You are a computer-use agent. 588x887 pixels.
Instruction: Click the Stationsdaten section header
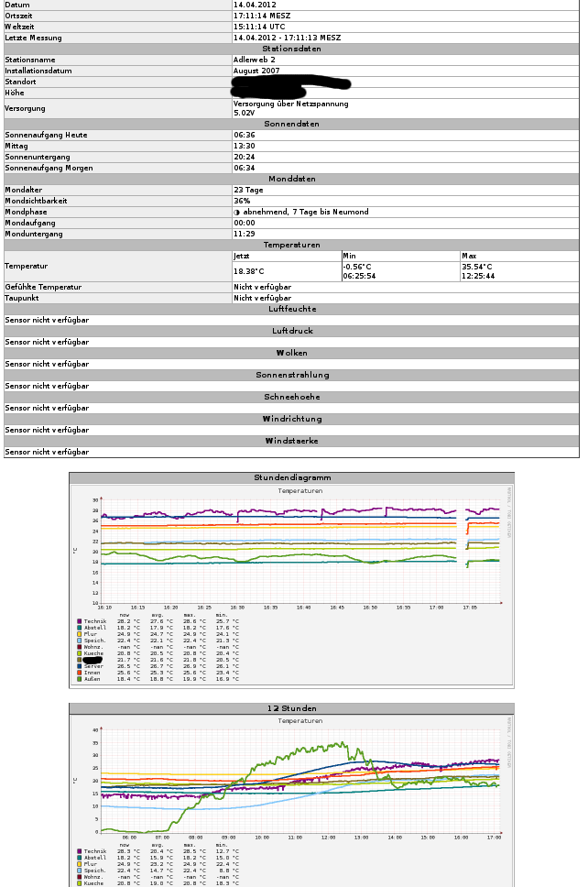tap(292, 49)
